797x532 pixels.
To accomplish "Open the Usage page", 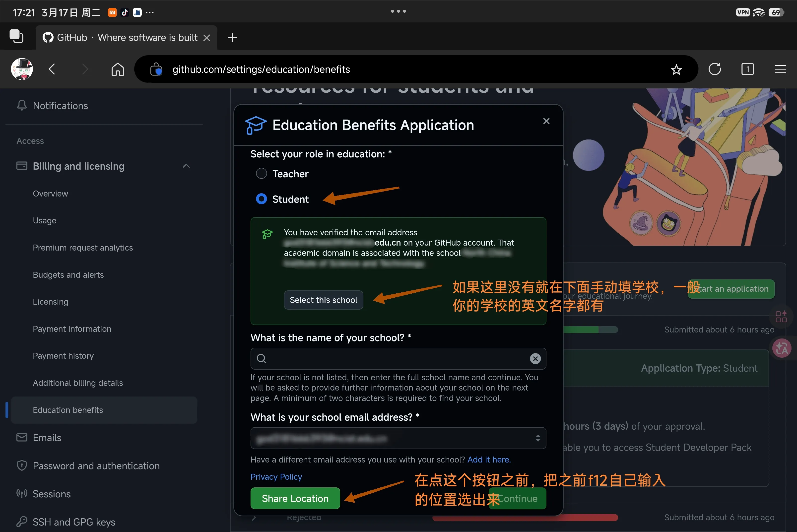I will tap(44, 220).
